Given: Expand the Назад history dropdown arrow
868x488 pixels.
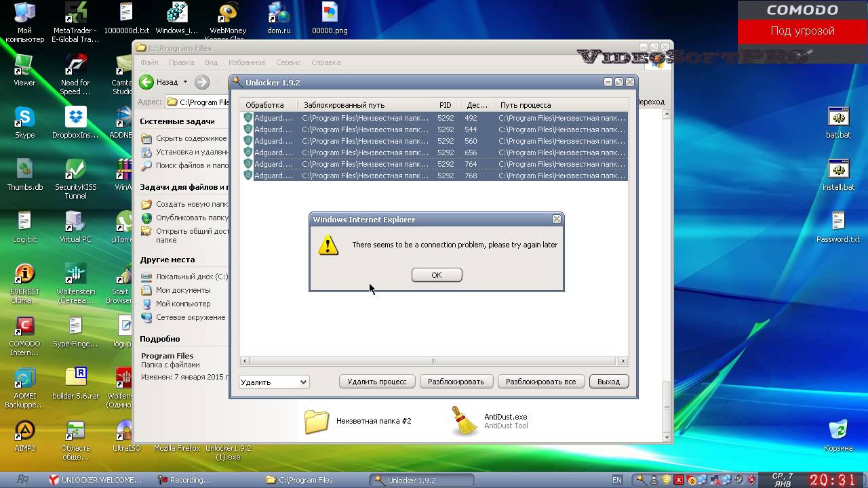Looking at the screenshot, I should 185,82.
